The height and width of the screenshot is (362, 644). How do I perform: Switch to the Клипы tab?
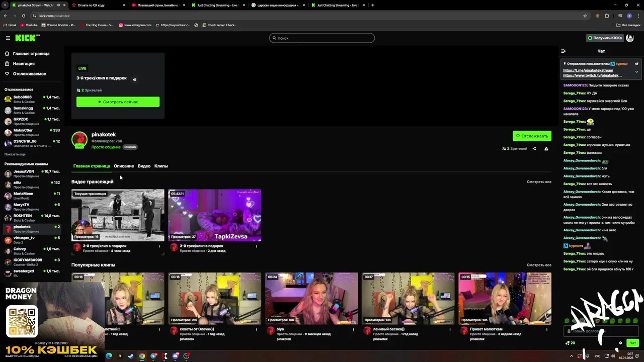161,166
